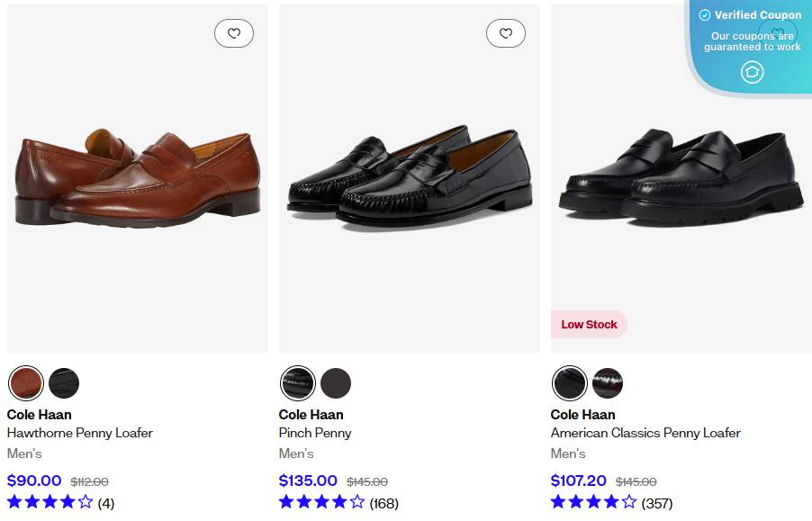Select the dark brown swatch under Pinch Penny

(x=336, y=383)
